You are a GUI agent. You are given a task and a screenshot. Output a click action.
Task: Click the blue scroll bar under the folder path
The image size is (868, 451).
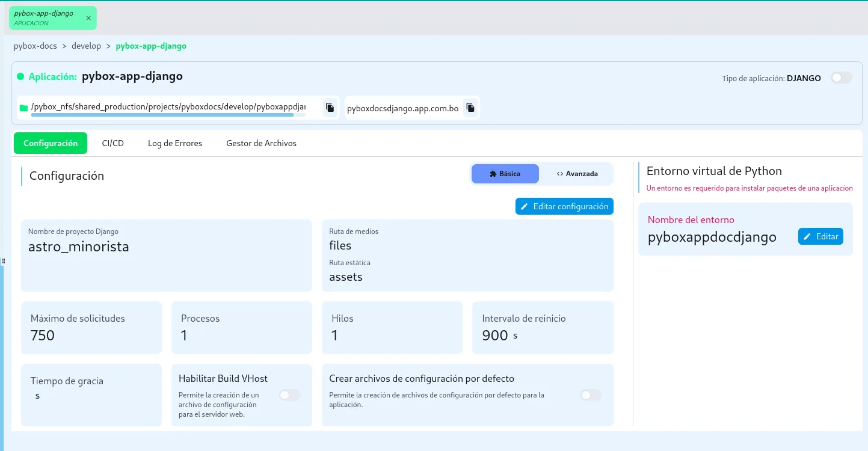coord(162,114)
